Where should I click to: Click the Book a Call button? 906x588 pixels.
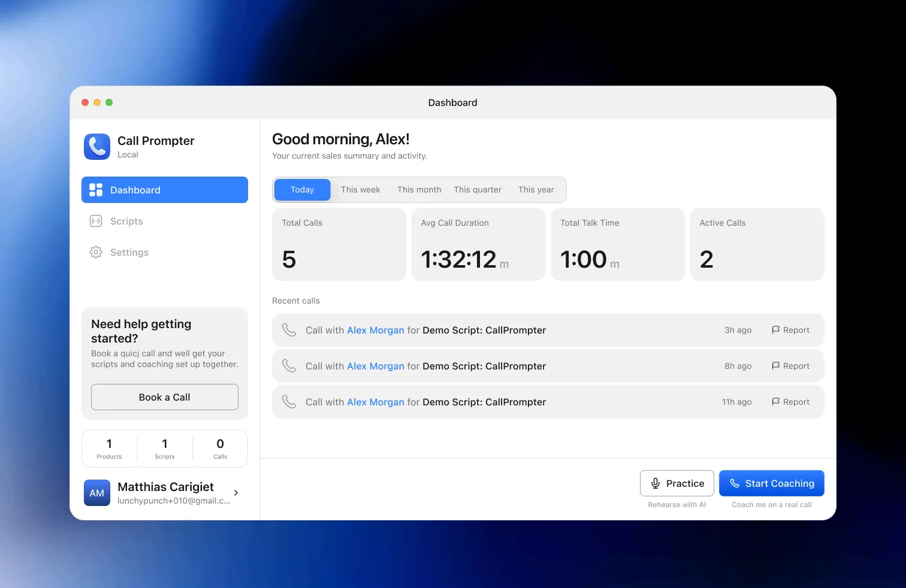click(165, 397)
